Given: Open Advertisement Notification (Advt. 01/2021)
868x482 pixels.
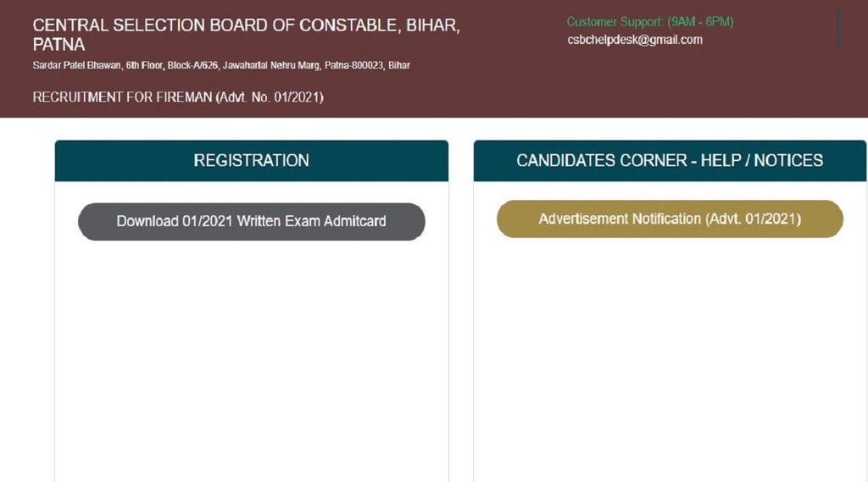Looking at the screenshot, I should click(670, 219).
